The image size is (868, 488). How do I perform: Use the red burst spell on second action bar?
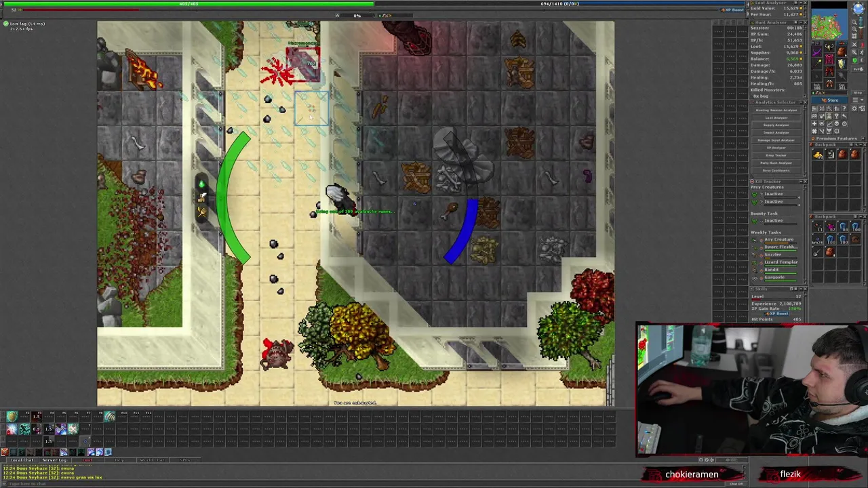pyautogui.click(x=12, y=429)
